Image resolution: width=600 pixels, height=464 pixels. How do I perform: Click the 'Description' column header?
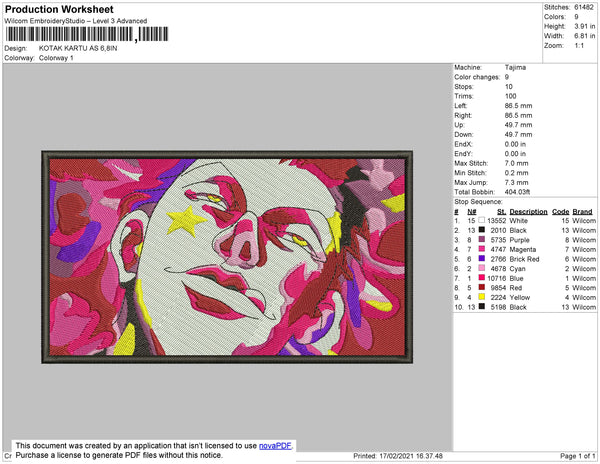[528, 212]
